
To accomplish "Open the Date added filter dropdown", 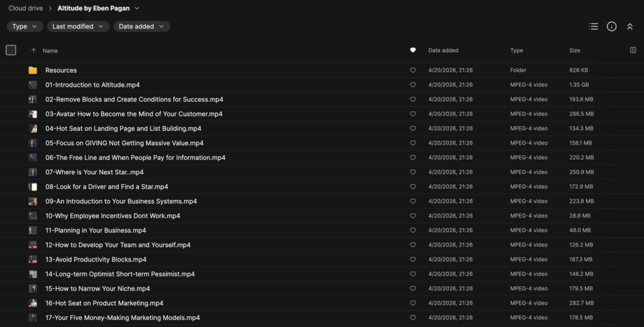I will (x=142, y=26).
